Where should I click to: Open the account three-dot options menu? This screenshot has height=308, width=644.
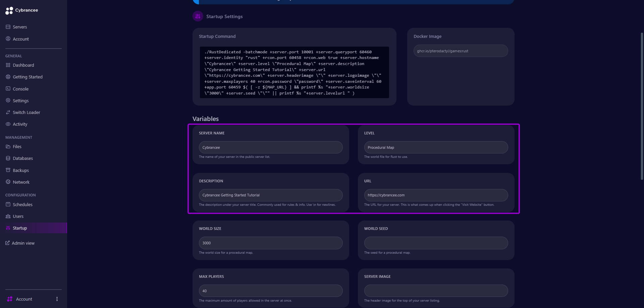tap(57, 299)
